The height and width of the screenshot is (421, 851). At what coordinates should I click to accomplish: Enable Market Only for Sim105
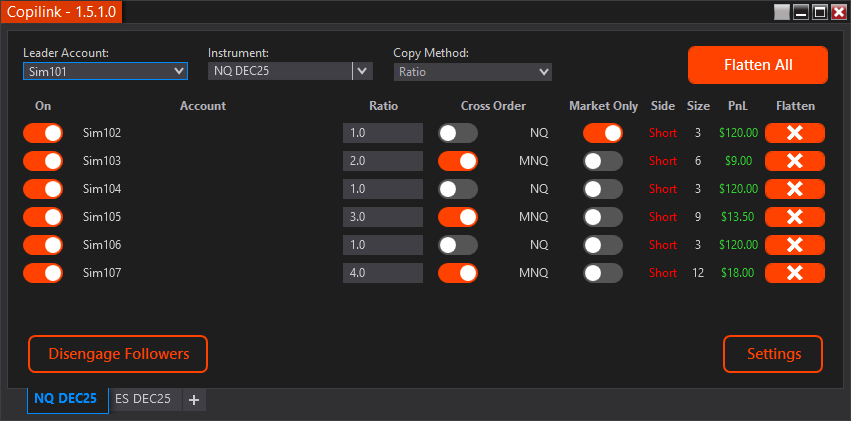point(602,217)
